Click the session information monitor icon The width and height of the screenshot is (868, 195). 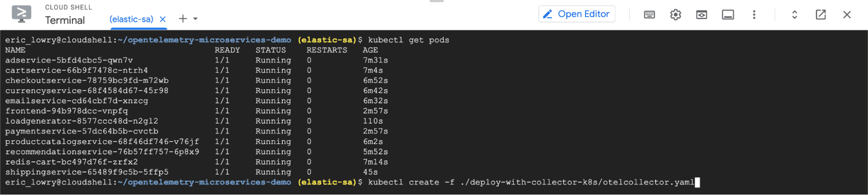pos(728,15)
